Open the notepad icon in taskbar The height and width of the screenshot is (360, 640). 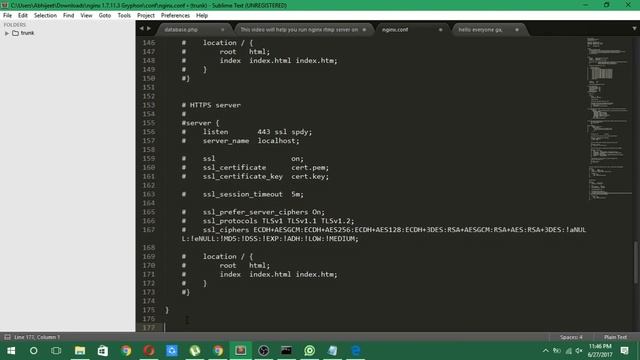333,351
